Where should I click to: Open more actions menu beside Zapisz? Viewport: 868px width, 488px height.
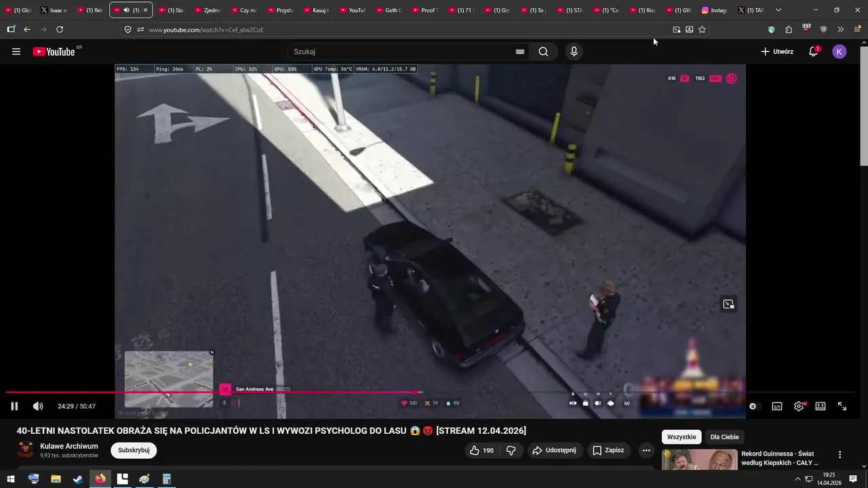coord(646,450)
